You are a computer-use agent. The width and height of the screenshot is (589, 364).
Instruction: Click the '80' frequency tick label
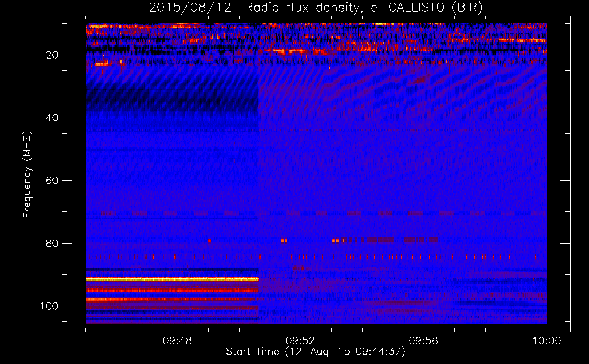[x=52, y=244]
